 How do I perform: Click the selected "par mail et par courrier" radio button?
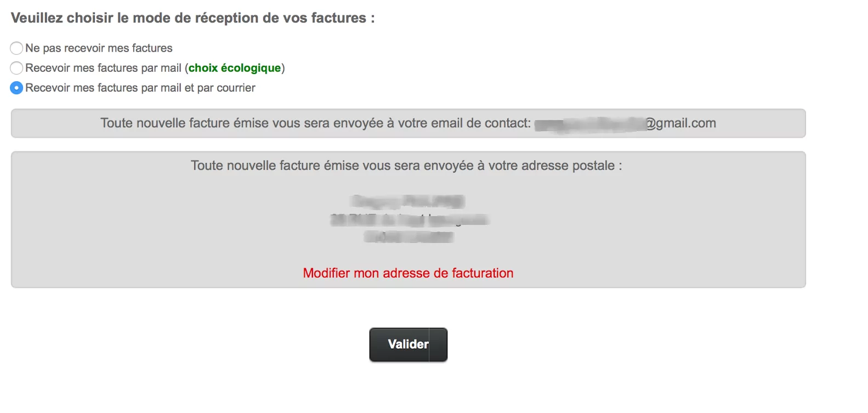(16, 88)
